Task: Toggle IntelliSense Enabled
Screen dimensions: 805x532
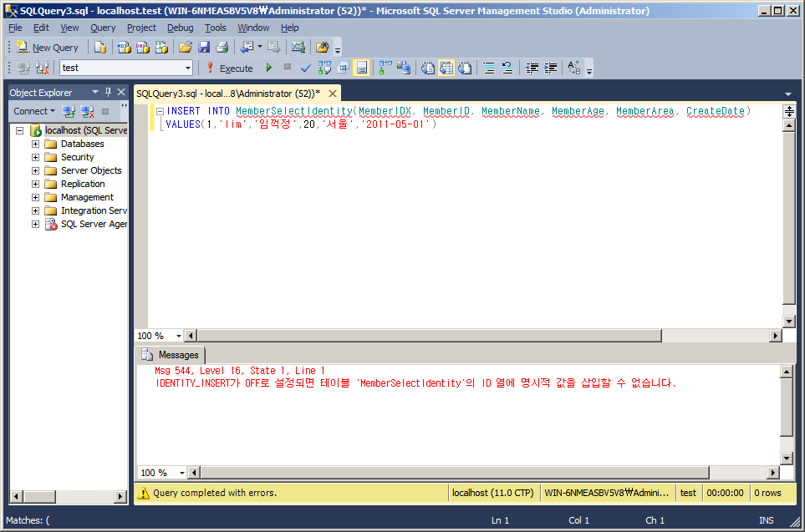Action: (362, 68)
